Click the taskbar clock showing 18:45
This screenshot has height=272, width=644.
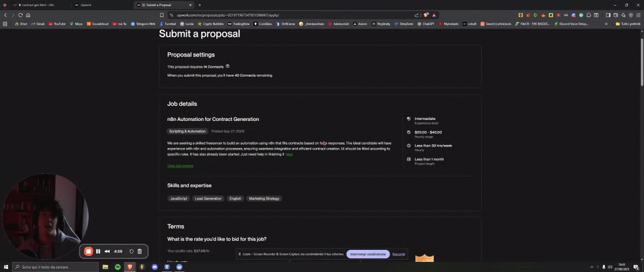click(621, 267)
